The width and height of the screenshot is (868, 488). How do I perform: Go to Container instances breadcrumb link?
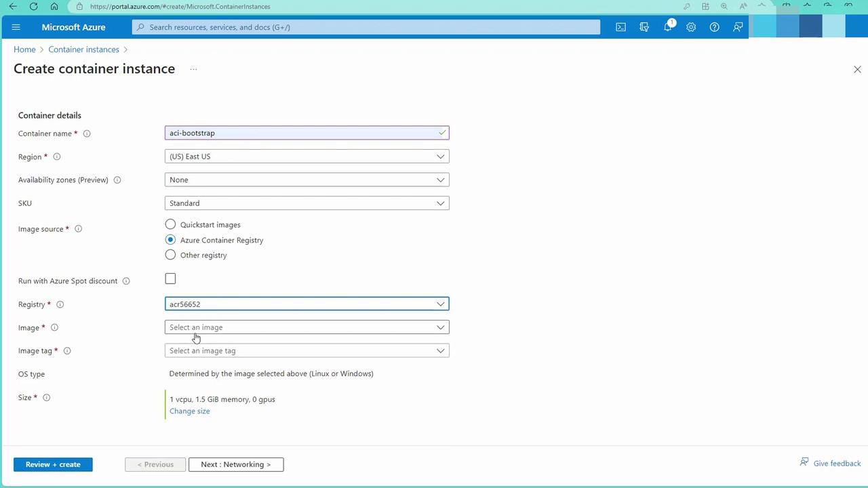(83, 49)
